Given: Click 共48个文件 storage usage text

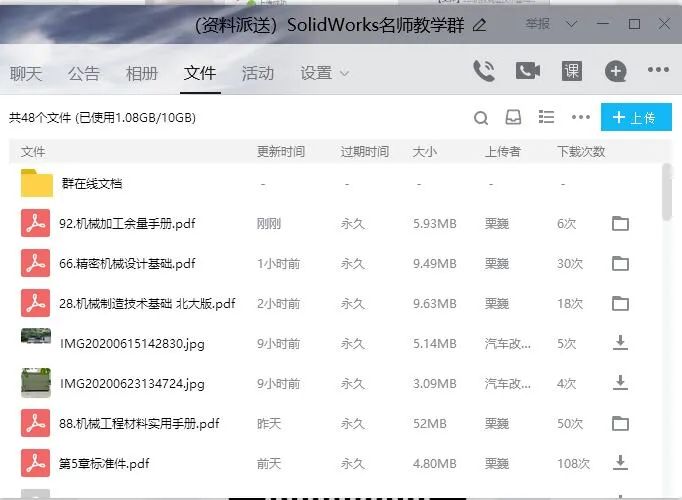Looking at the screenshot, I should [x=102, y=117].
